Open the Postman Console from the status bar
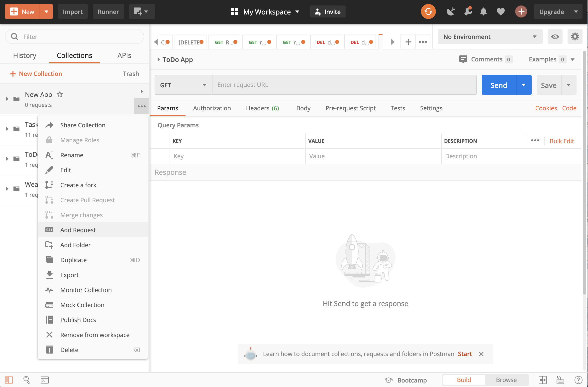588x387 pixels. pyautogui.click(x=45, y=380)
